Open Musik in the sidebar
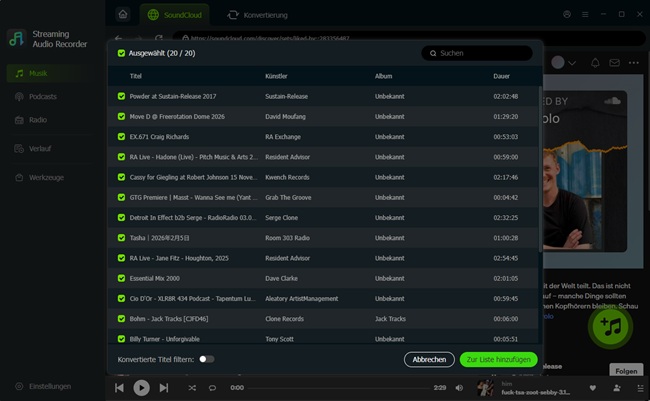Image resolution: width=650 pixels, height=401 pixels. click(49, 73)
